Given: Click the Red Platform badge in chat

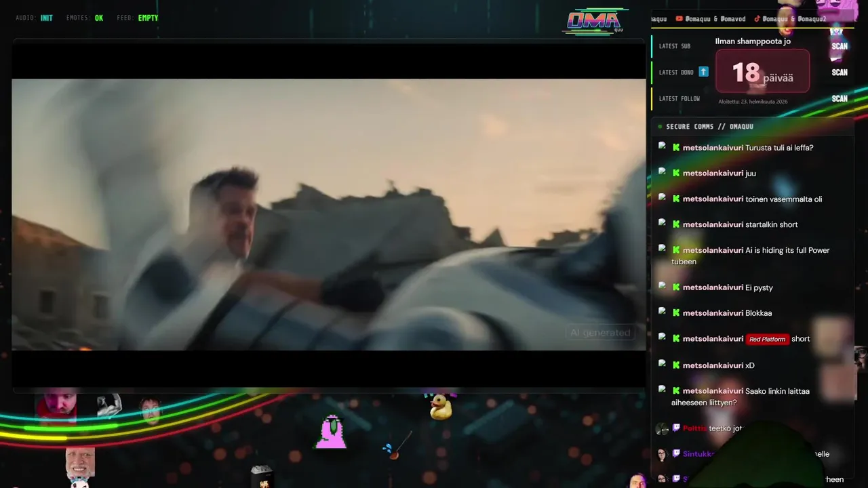Looking at the screenshot, I should pos(768,339).
